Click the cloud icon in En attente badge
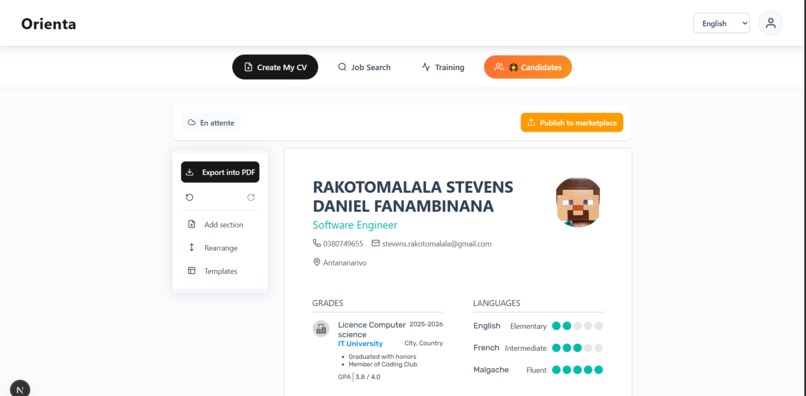Screen dimensions: 806x396 click(x=192, y=122)
